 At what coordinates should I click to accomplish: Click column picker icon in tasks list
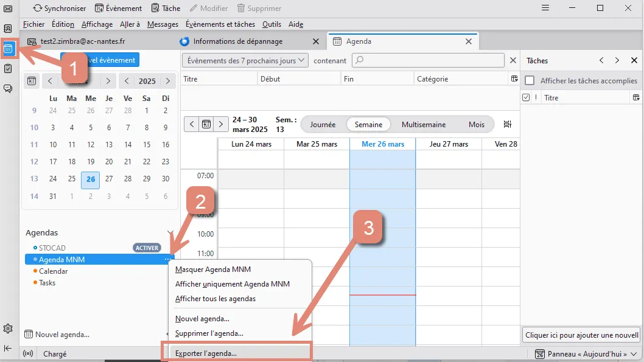[x=636, y=97]
